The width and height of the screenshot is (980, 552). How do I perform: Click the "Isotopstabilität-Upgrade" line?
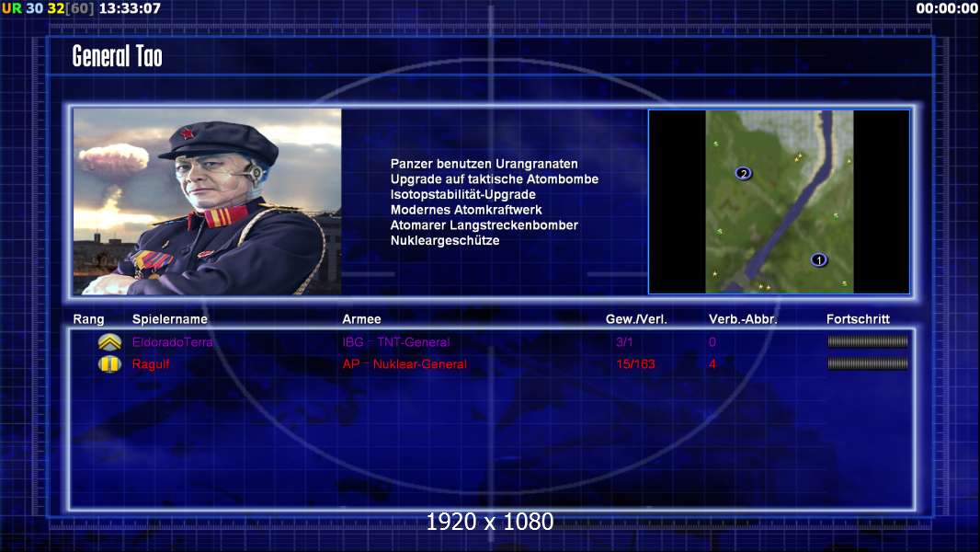pos(463,194)
